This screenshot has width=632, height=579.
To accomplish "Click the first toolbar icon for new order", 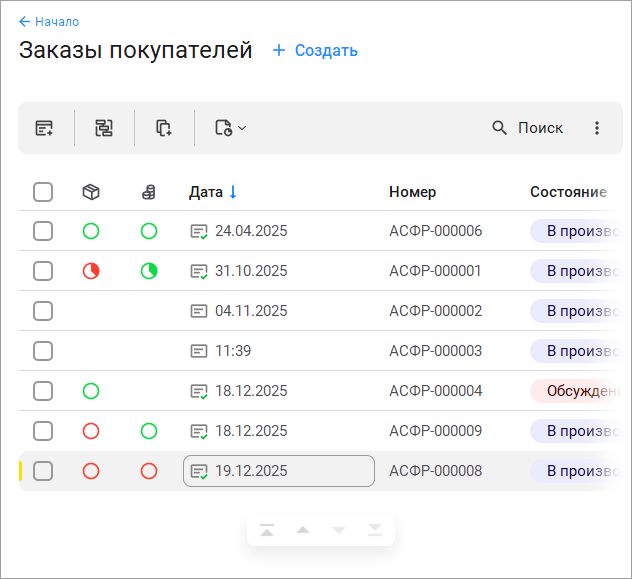I will coord(44,128).
